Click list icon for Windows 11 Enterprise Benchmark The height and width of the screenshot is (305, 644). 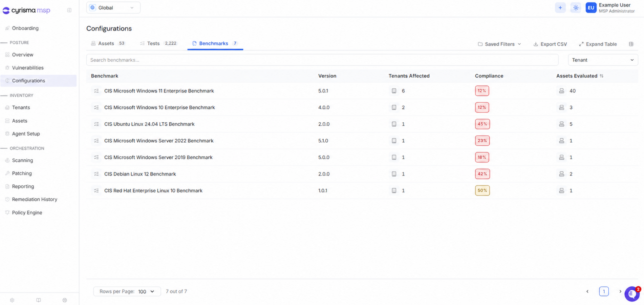point(96,91)
